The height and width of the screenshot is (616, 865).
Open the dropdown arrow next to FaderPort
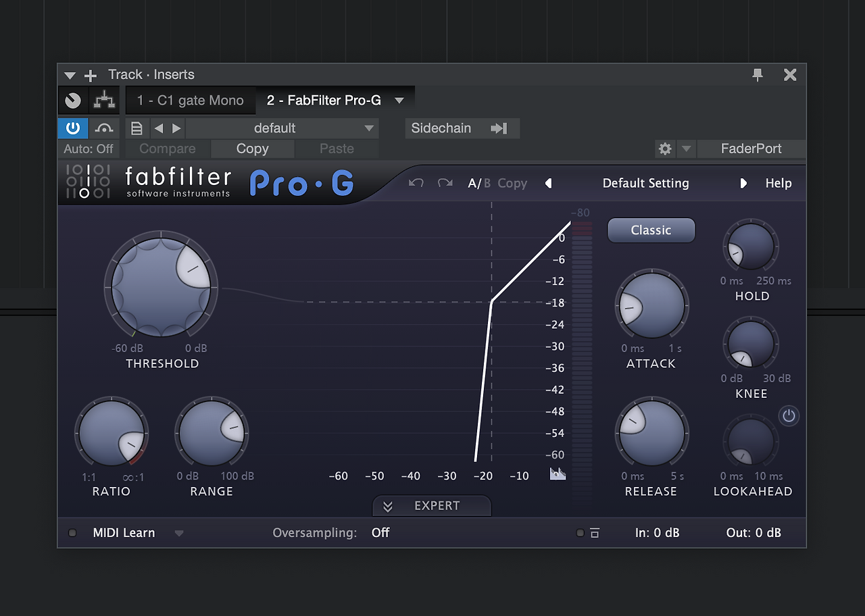(x=686, y=149)
